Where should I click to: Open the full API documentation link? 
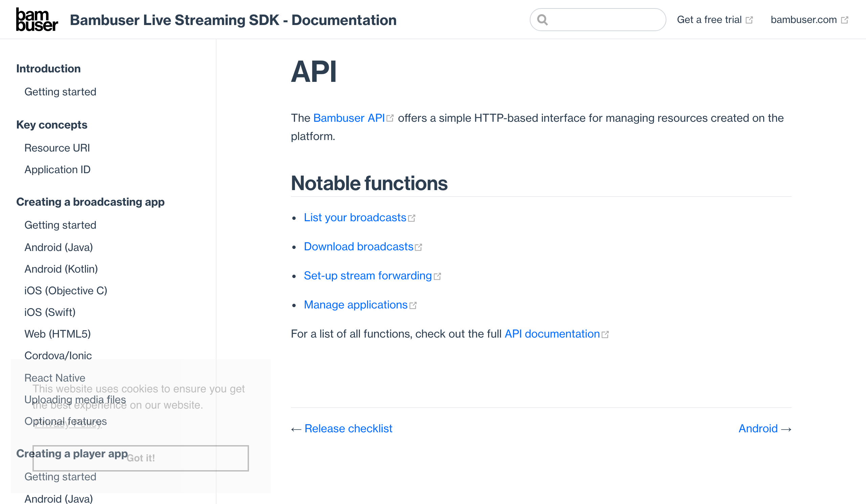click(552, 334)
